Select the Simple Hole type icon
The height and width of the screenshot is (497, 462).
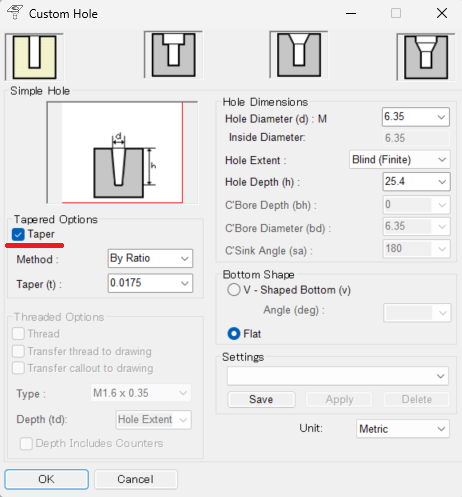pyautogui.click(x=34, y=57)
